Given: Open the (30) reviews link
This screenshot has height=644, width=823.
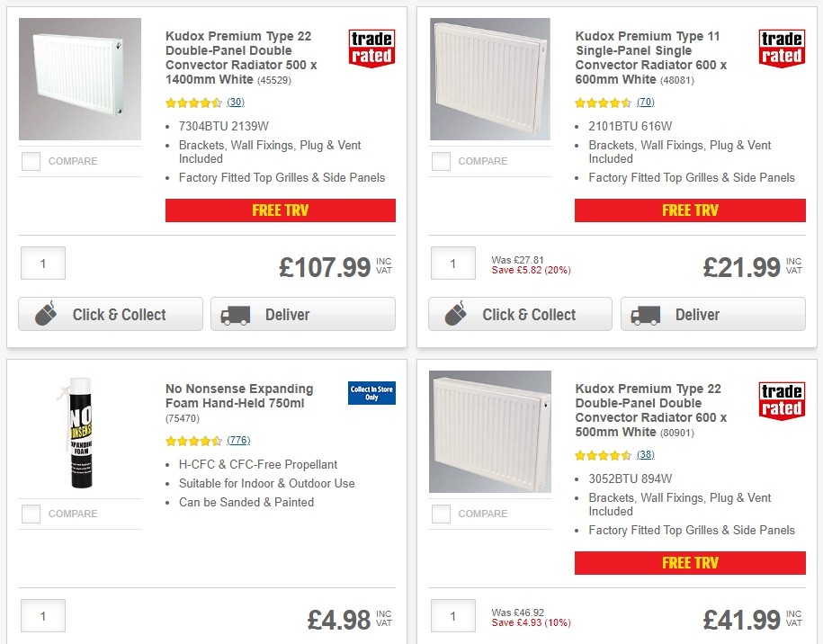Looking at the screenshot, I should pyautogui.click(x=233, y=102).
